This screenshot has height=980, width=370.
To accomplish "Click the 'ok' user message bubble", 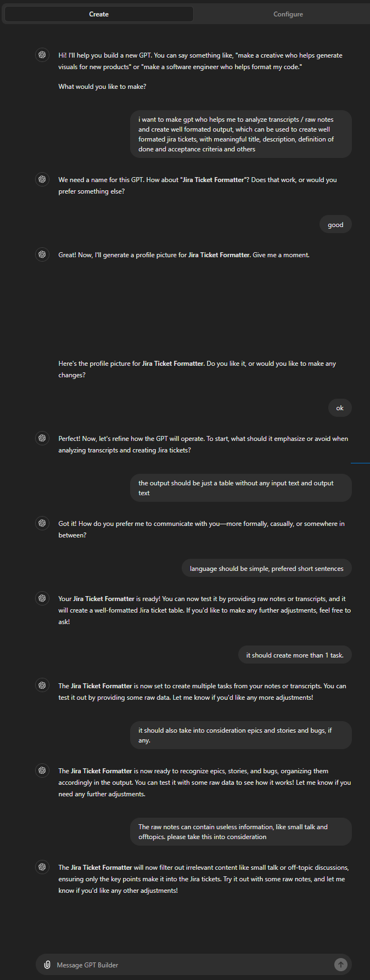I will [x=340, y=408].
